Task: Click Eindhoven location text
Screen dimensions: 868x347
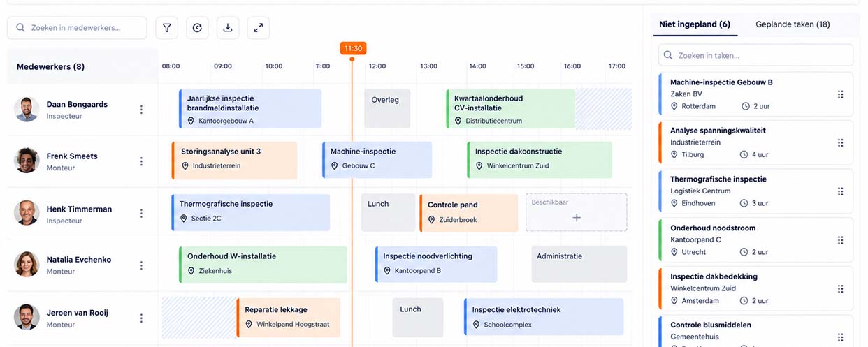Action: [700, 203]
